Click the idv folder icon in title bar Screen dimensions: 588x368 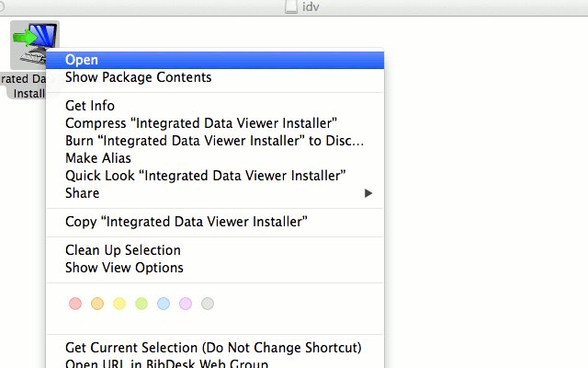(x=291, y=7)
